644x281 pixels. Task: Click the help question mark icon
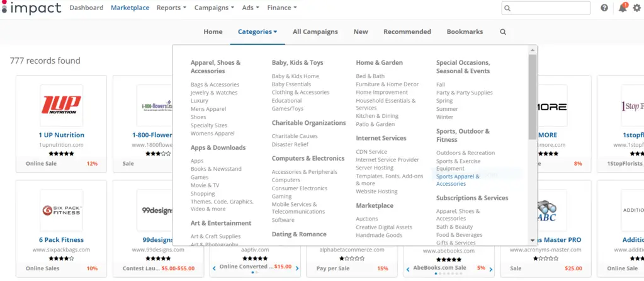[604, 8]
